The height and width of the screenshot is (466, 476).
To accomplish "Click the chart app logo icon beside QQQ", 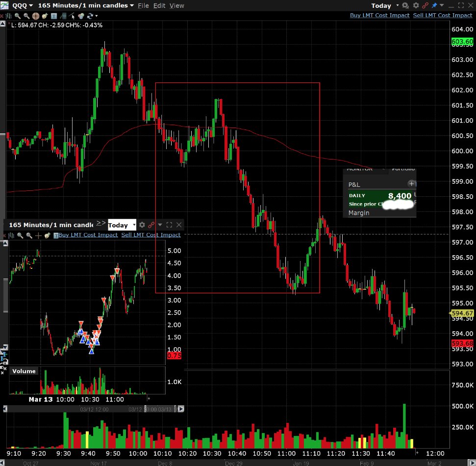I will pos(4,5).
